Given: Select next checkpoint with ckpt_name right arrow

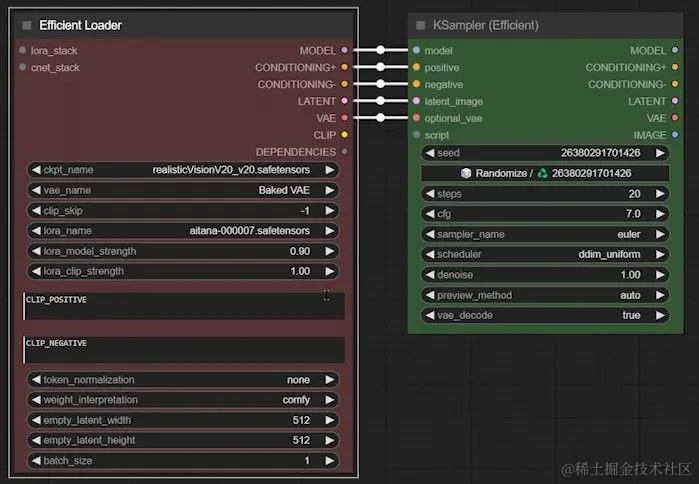Looking at the screenshot, I should point(330,170).
